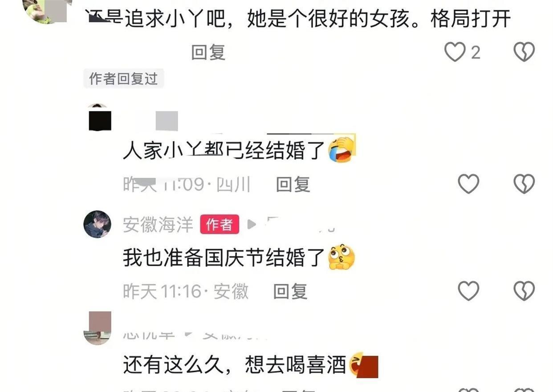Open avatar of the 喝喜酒 commenter
This screenshot has width=553, height=392.
(x=97, y=328)
